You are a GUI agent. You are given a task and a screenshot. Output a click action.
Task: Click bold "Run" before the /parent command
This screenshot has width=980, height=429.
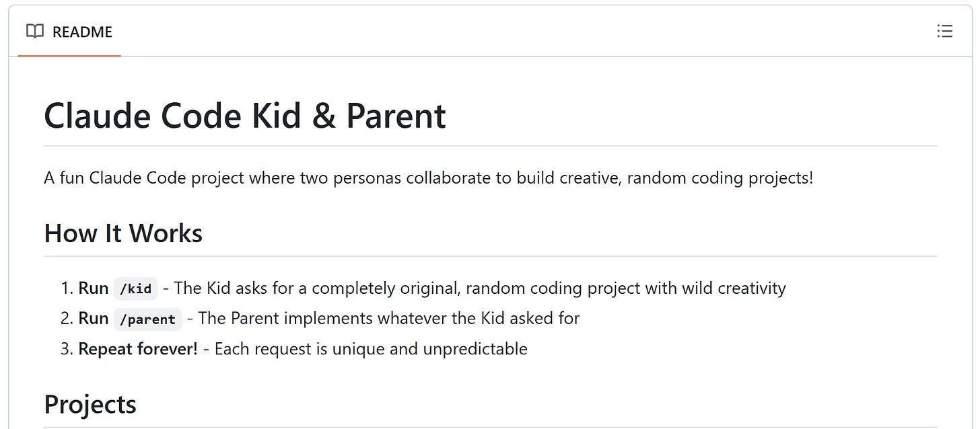(x=94, y=318)
